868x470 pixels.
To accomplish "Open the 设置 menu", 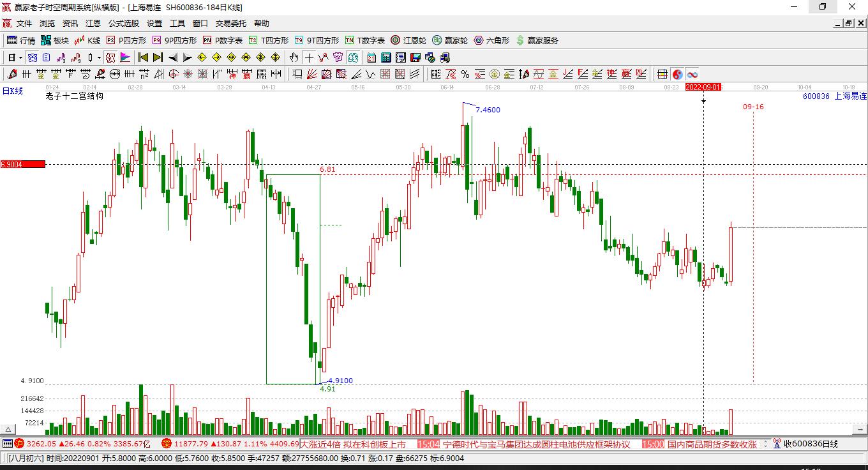I will pyautogui.click(x=154, y=23).
